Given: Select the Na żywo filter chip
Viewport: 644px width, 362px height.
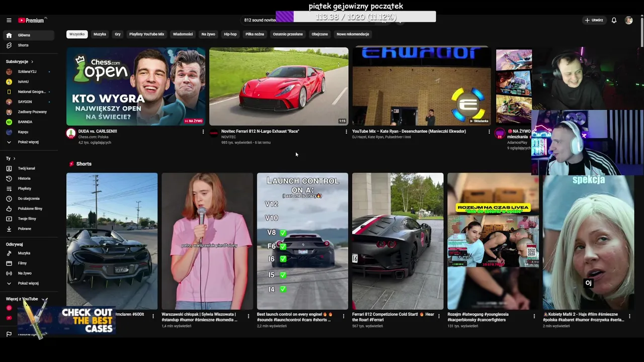Looking at the screenshot, I should (x=208, y=34).
